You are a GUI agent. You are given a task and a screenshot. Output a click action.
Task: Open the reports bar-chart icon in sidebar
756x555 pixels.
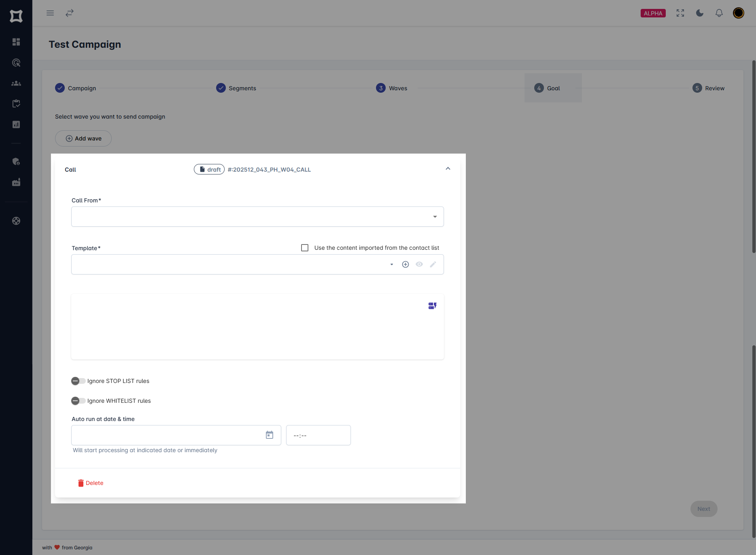[x=16, y=124]
